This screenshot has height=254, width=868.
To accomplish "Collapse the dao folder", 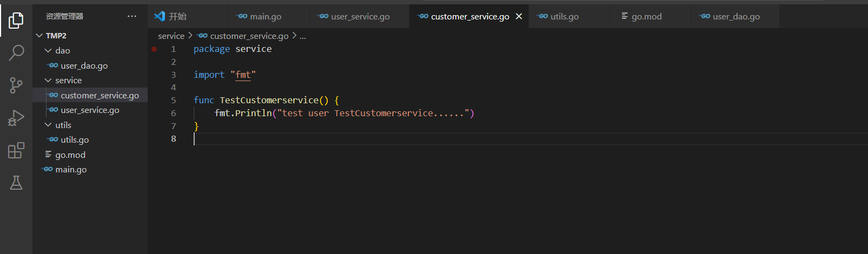I will tap(48, 50).
